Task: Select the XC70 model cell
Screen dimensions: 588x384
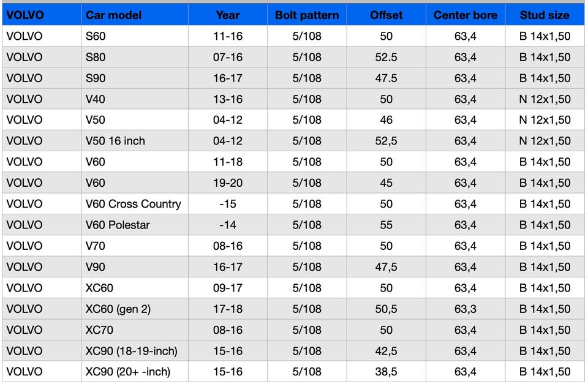Action: pos(100,330)
